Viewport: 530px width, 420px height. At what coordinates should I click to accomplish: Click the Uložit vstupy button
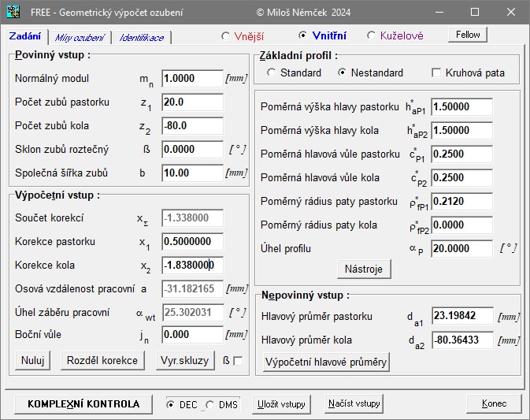click(x=281, y=404)
